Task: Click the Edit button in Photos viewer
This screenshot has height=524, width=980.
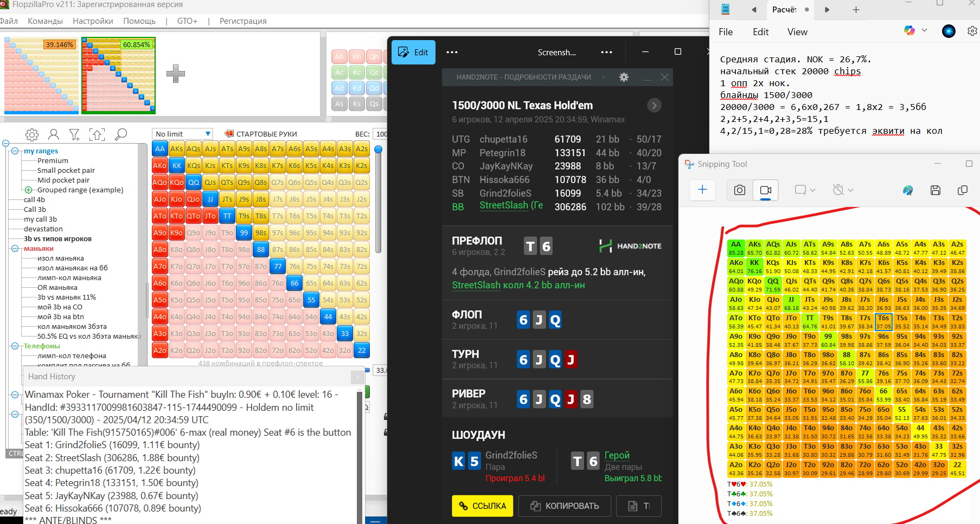Action: [413, 52]
